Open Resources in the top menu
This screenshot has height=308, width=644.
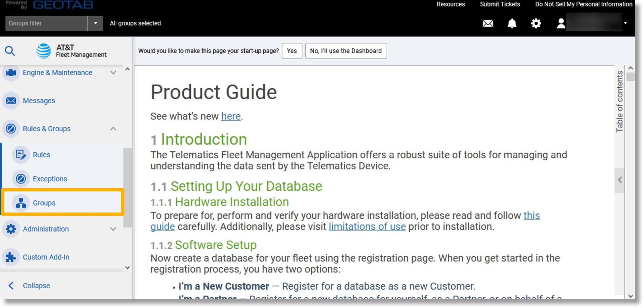[451, 4]
